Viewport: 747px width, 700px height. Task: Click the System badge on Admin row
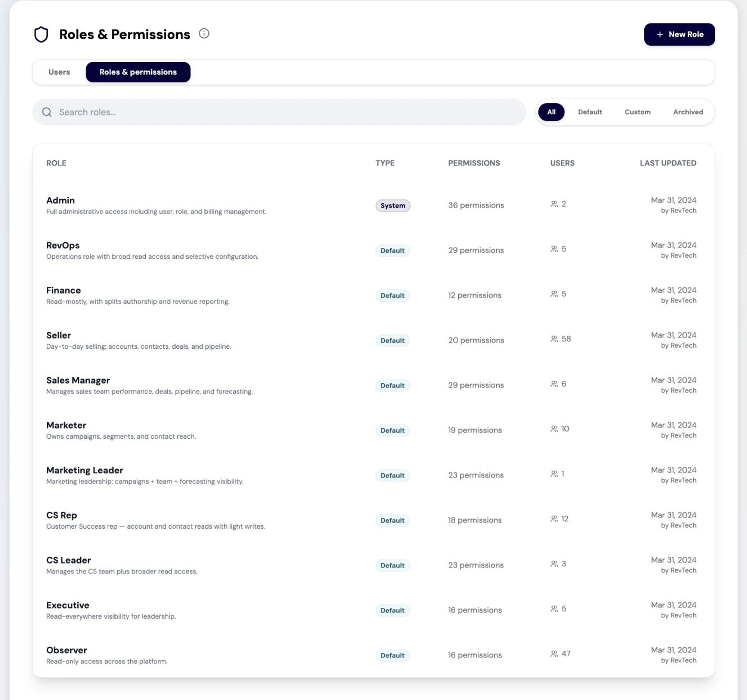[393, 206]
